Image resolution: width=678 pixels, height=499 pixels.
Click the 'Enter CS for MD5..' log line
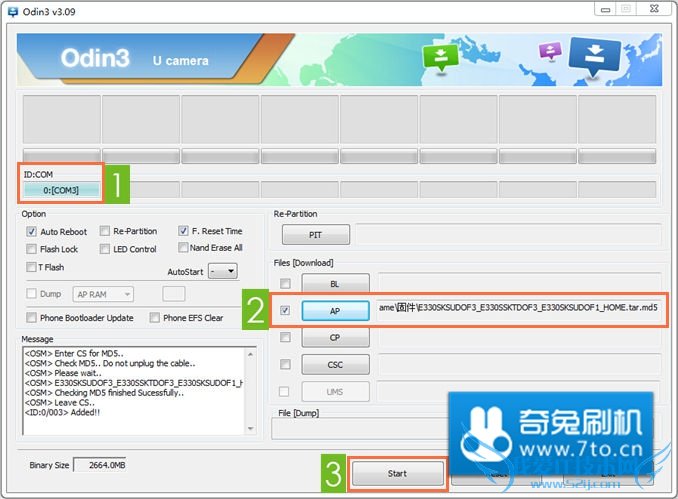74,353
